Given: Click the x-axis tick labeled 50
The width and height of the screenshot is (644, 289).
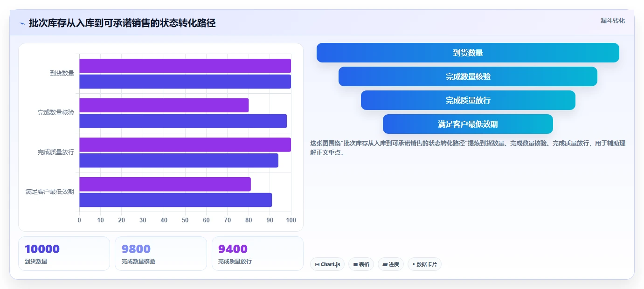Looking at the screenshot, I should (x=185, y=220).
